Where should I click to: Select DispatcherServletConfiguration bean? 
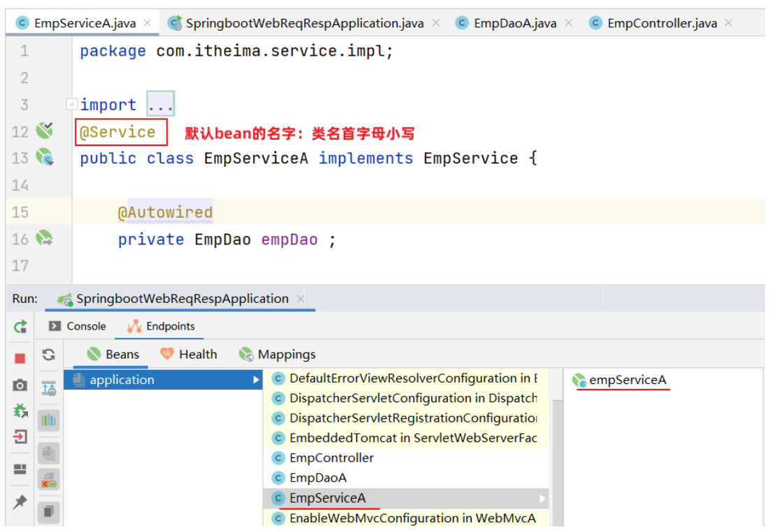(x=406, y=398)
